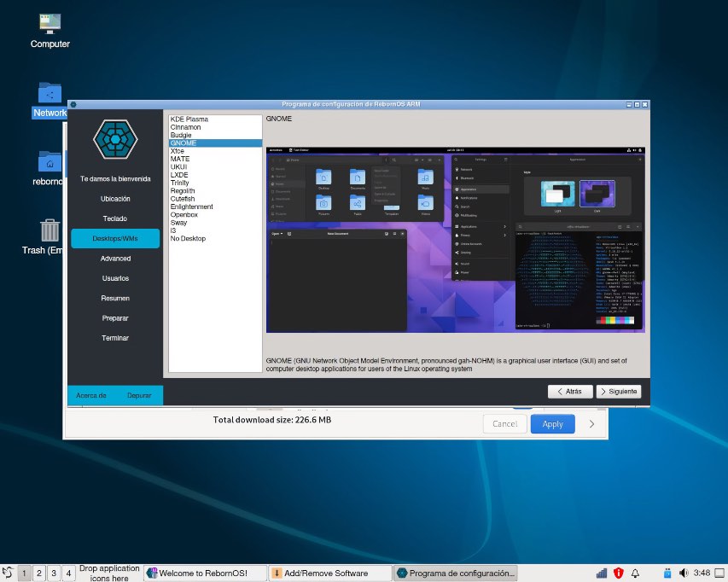Select the Desktops/WMs sidebar step
This screenshot has width=728, height=582.
point(115,239)
